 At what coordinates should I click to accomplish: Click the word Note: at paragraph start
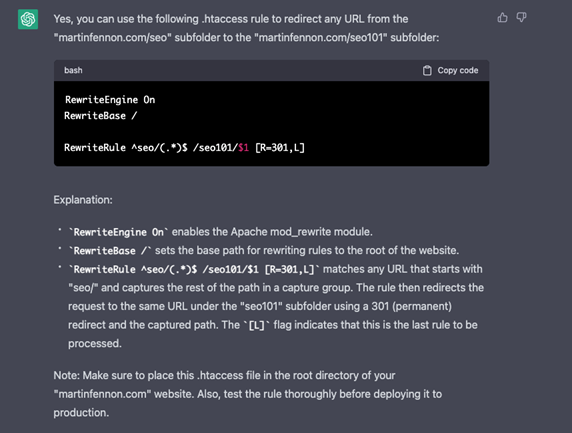67,375
